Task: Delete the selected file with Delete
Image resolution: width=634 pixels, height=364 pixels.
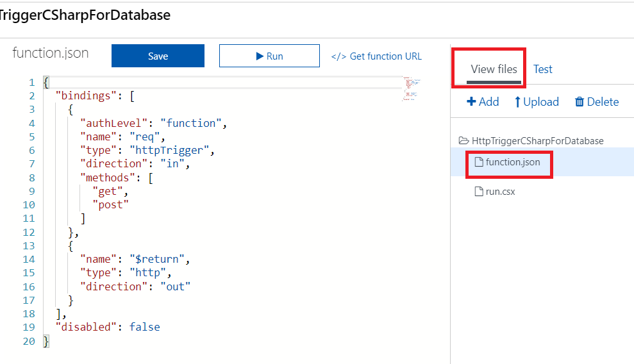Action: pyautogui.click(x=597, y=102)
